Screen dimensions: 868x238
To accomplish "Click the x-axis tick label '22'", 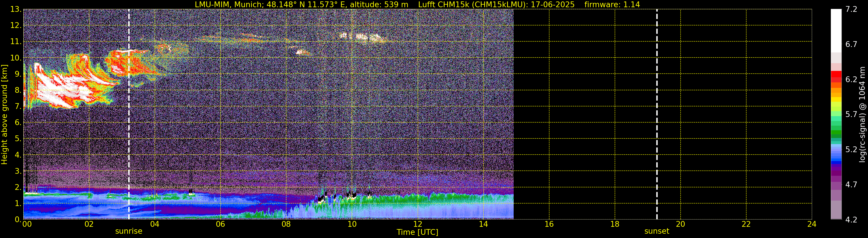I will pyautogui.click(x=746, y=224).
